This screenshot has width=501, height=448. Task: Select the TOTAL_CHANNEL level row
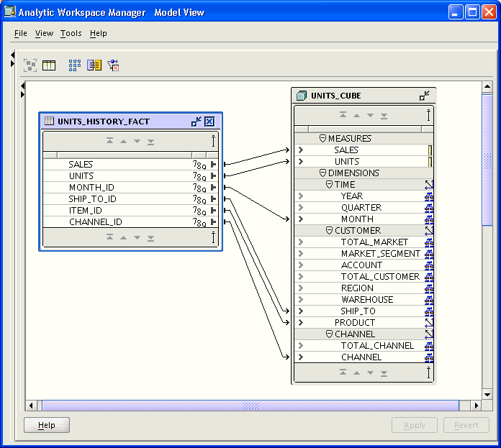coord(364,346)
